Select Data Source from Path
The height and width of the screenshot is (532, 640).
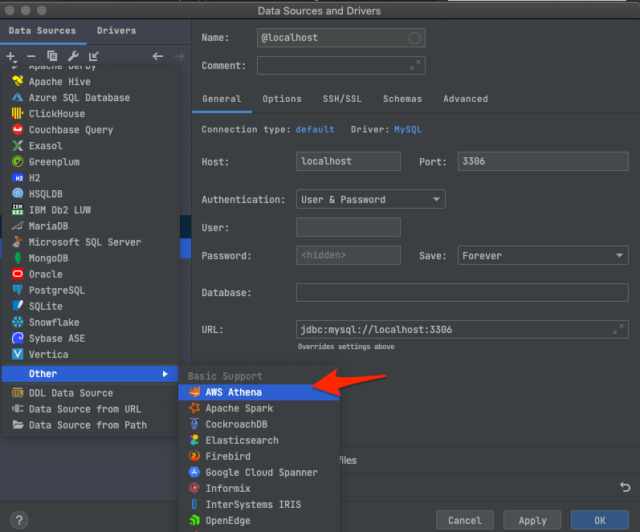click(x=91, y=425)
